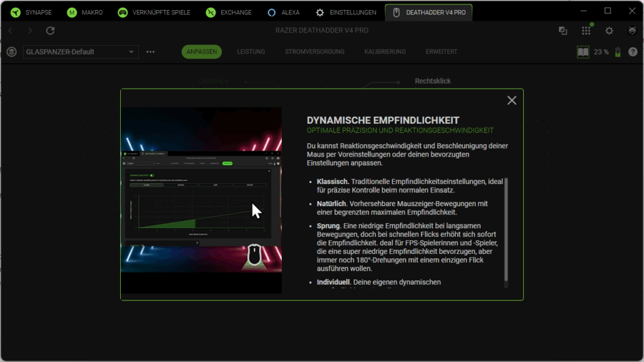Click the Klassisch bullet text
The height and width of the screenshot is (362, 644).
409,186
